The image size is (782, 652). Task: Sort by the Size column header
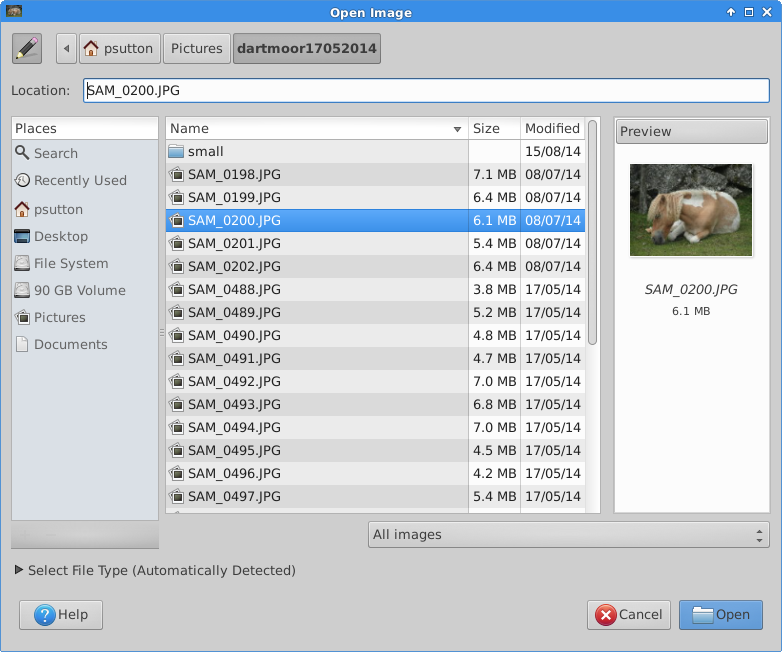[494, 129]
